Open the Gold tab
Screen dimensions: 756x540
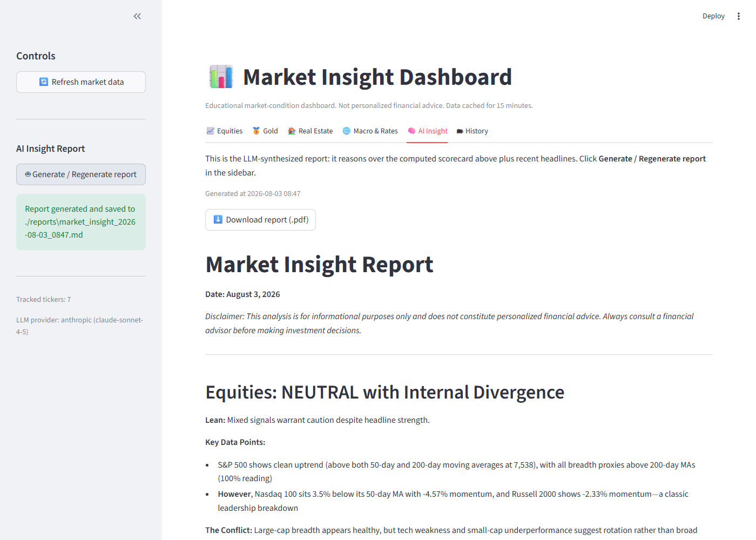click(265, 131)
